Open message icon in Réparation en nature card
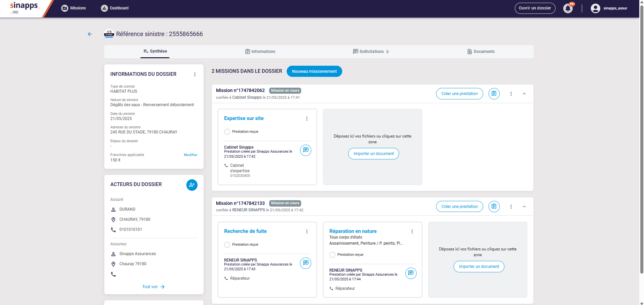The height and width of the screenshot is (305, 644). 411,273
